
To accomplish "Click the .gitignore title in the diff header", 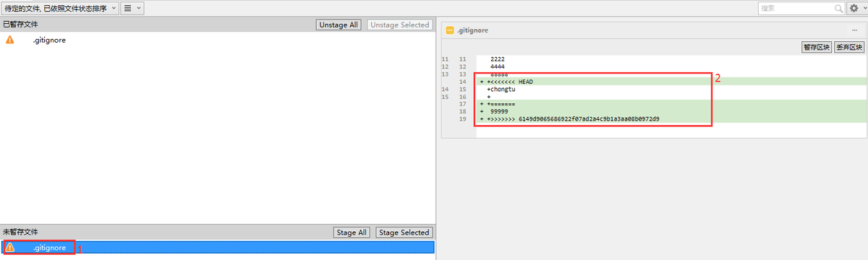I will (x=472, y=30).
